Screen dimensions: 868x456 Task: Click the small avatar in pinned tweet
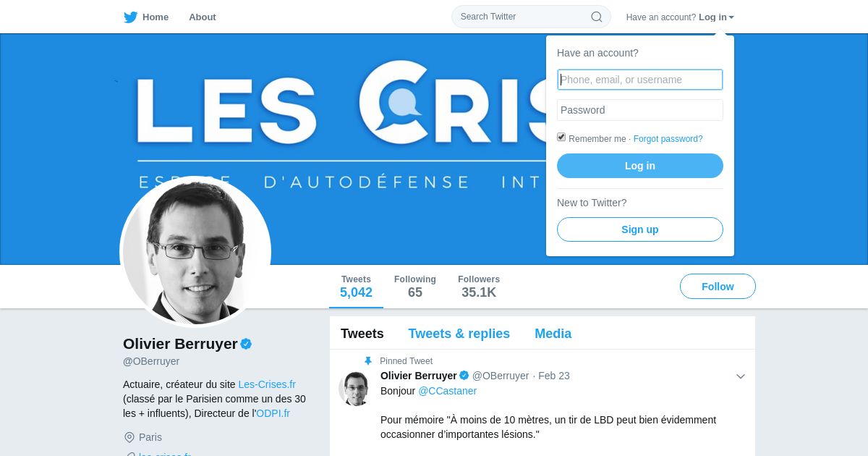(x=355, y=389)
